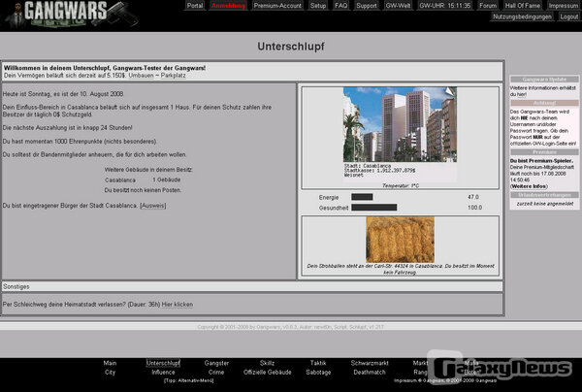Open Hall Of Fame page
Screen dimensions: 582x392
523,6
